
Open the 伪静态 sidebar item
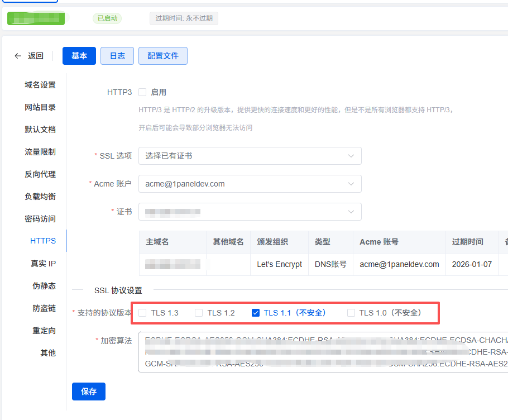(44, 286)
